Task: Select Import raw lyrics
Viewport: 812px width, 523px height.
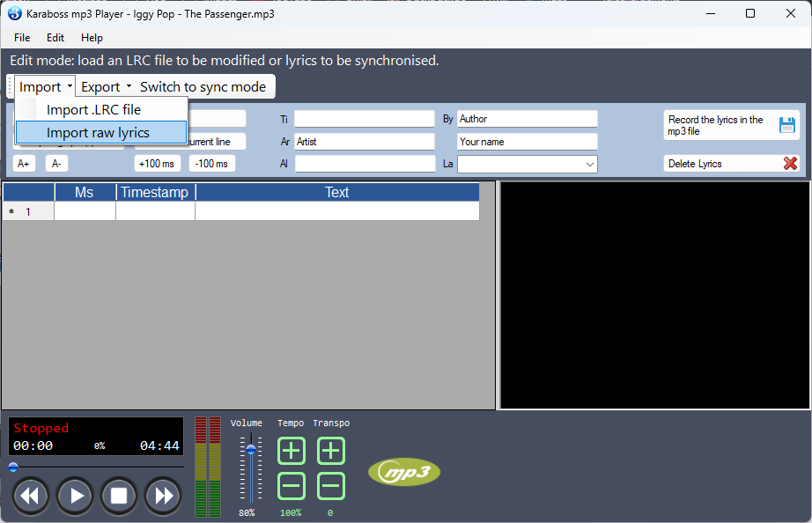Action: coord(99,133)
